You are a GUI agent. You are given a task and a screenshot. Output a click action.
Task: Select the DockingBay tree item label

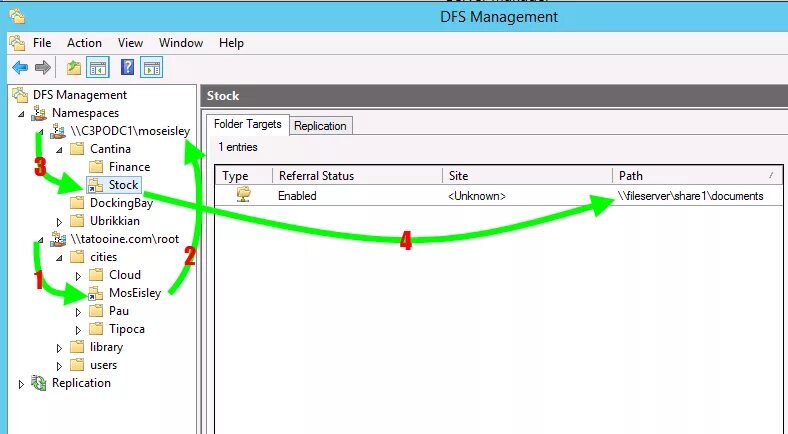pos(121,203)
